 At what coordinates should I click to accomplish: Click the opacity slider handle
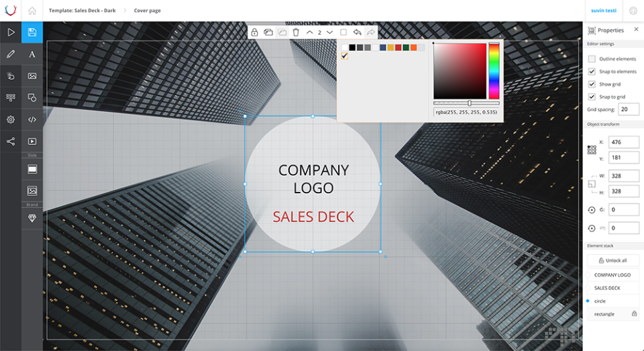coord(470,103)
